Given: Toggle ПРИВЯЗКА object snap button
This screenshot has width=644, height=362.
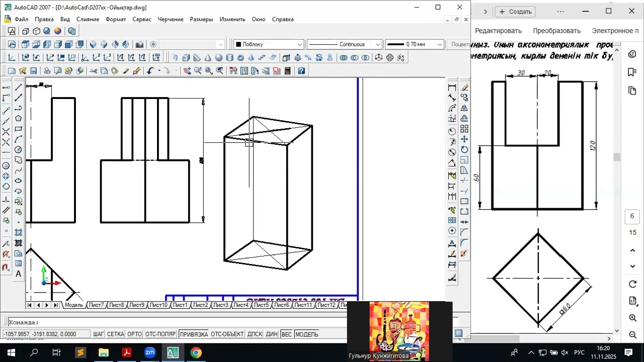Looking at the screenshot, I should [194, 334].
